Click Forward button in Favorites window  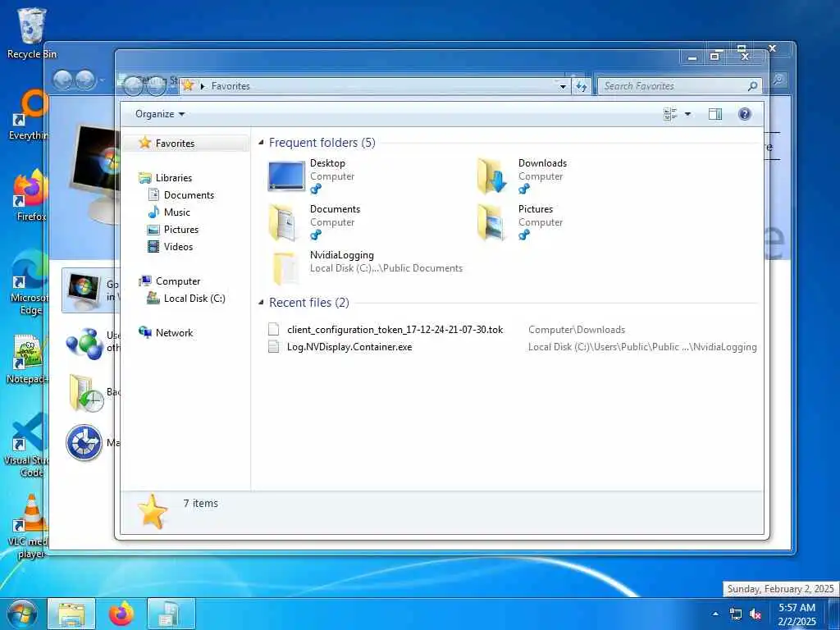click(156, 85)
